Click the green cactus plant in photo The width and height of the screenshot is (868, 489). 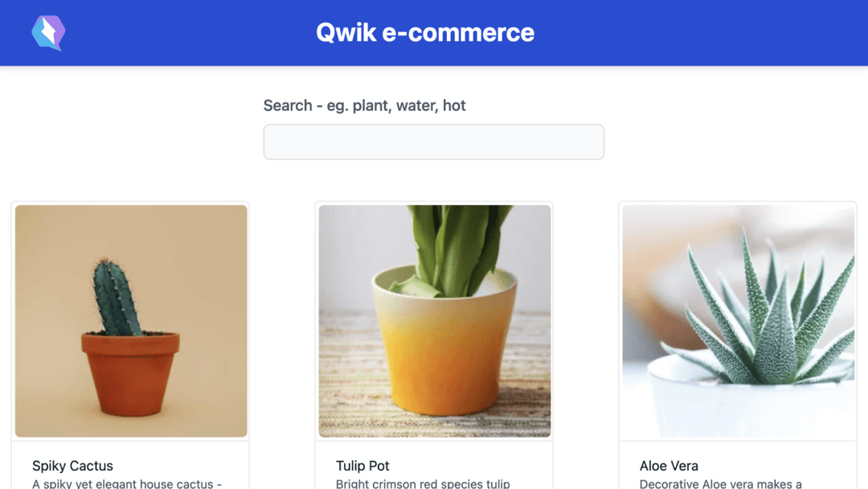click(x=114, y=298)
